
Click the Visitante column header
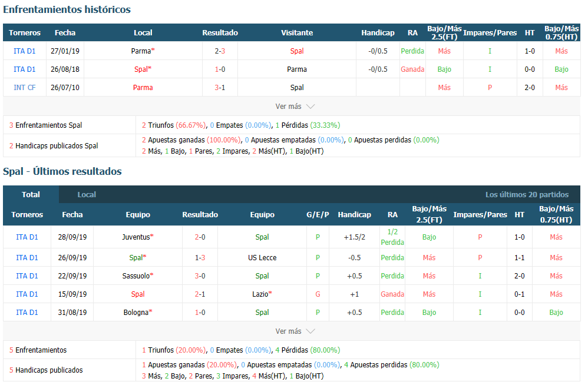point(297,33)
